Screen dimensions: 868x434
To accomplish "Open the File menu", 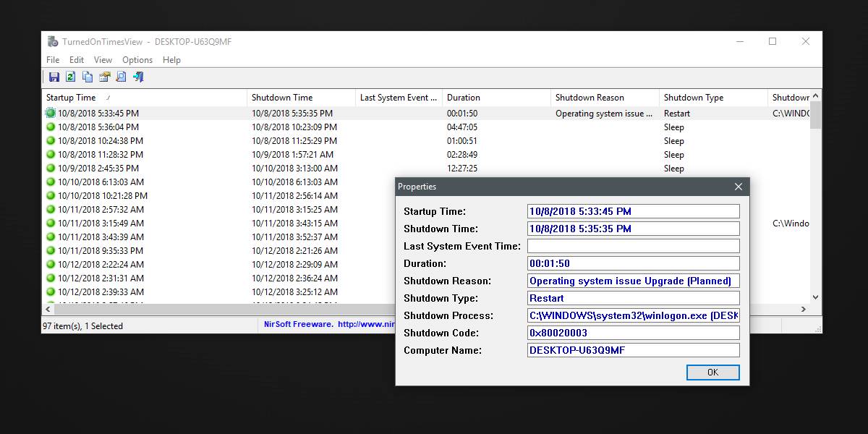I will pos(53,60).
